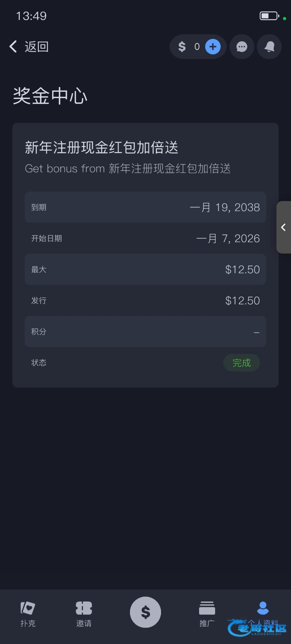Open the chat messages bubble icon

point(242,47)
